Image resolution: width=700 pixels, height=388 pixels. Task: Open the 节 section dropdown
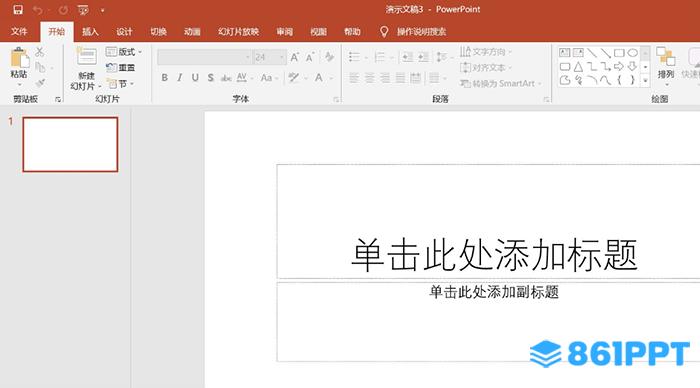tap(120, 83)
